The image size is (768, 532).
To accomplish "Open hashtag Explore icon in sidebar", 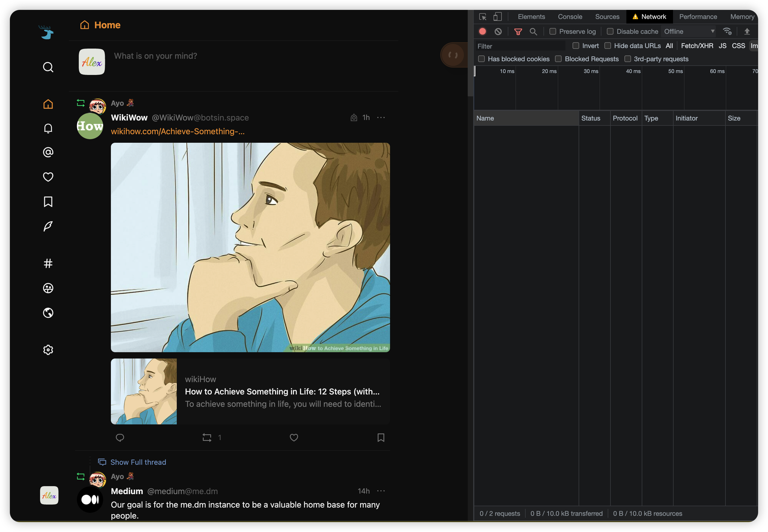I will coord(48,263).
